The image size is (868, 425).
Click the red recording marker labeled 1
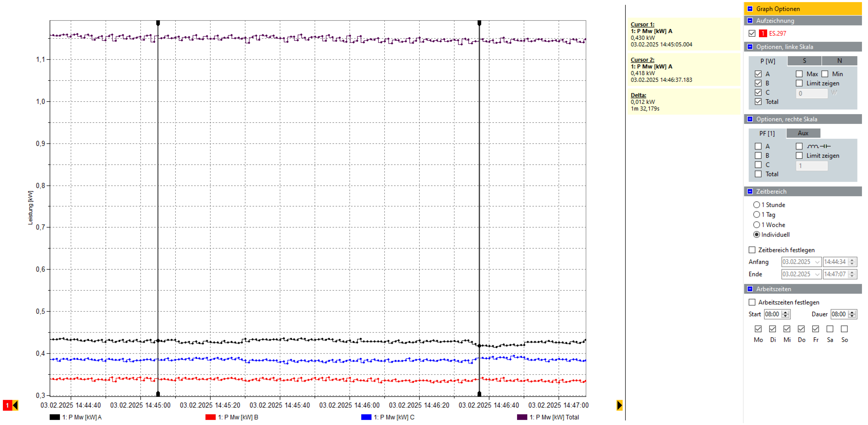click(x=7, y=405)
